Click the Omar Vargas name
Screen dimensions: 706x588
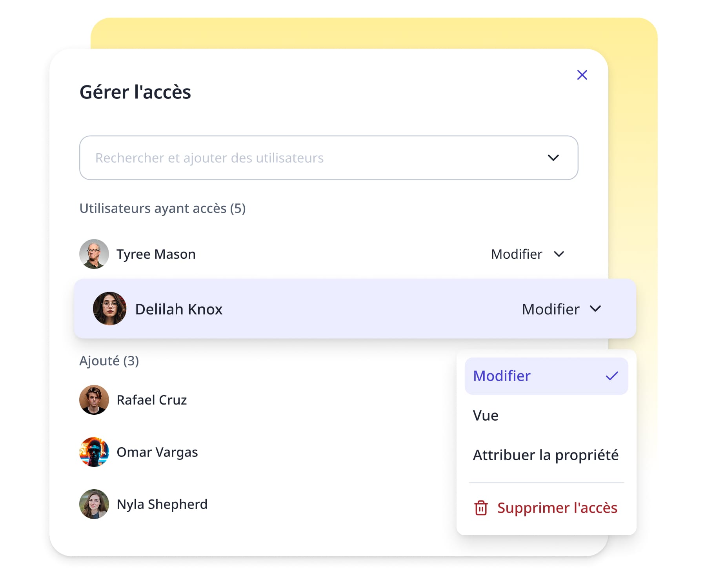(157, 452)
